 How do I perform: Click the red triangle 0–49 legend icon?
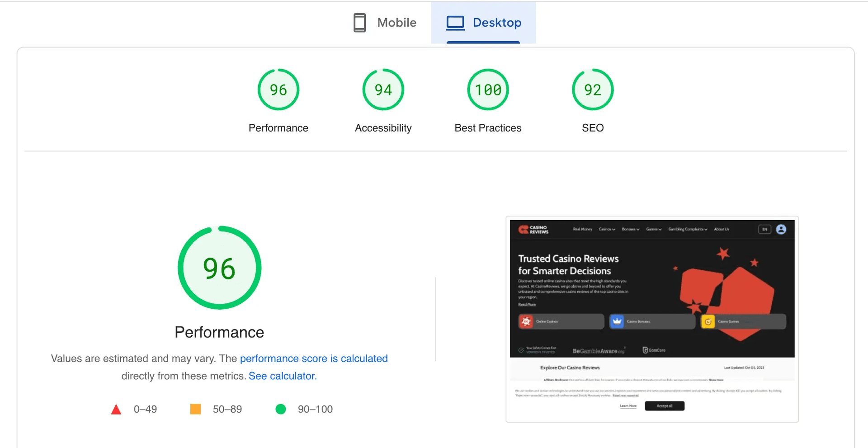pyautogui.click(x=116, y=409)
